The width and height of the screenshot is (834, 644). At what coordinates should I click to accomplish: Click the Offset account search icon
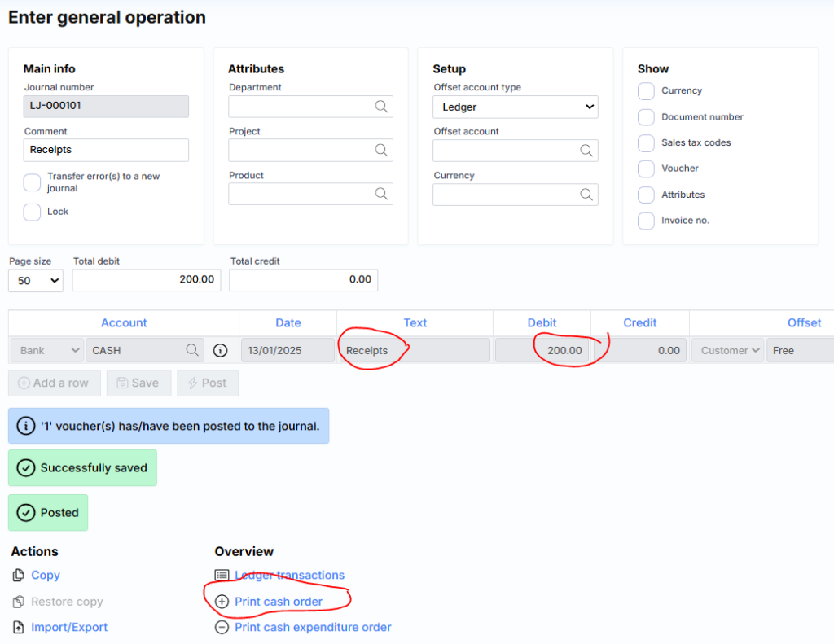586,151
